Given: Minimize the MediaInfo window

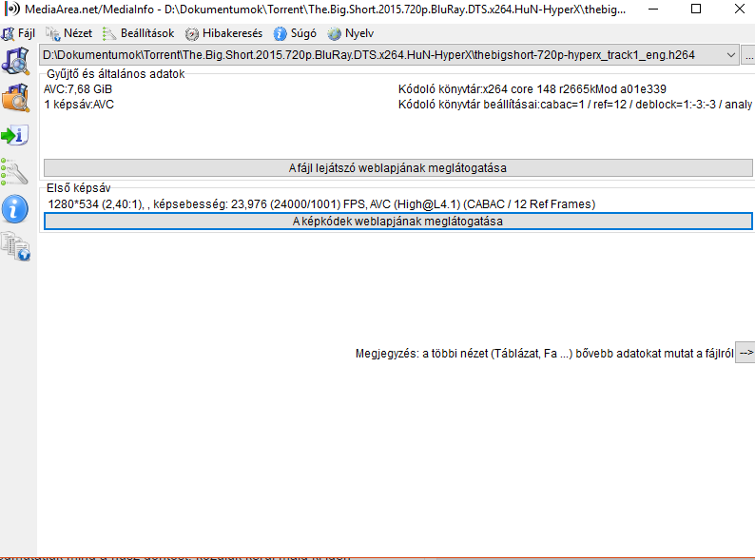Looking at the screenshot, I should coord(653,10).
